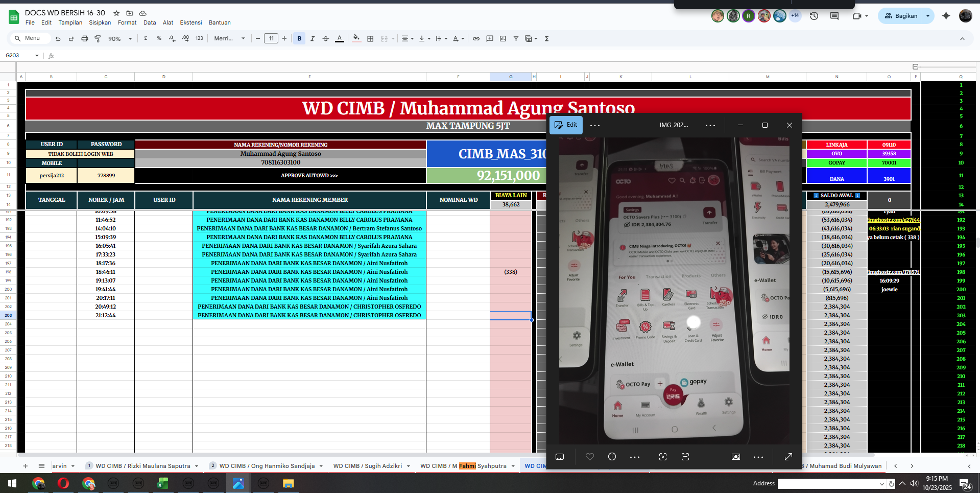
Task: Open the Ekstensi menu
Action: (191, 22)
